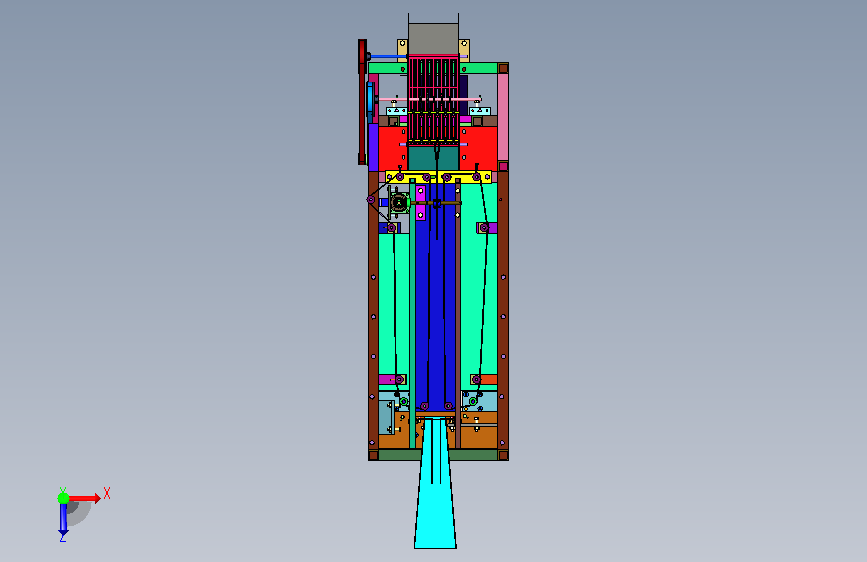Select the motor assembly on the left side

(x=398, y=203)
